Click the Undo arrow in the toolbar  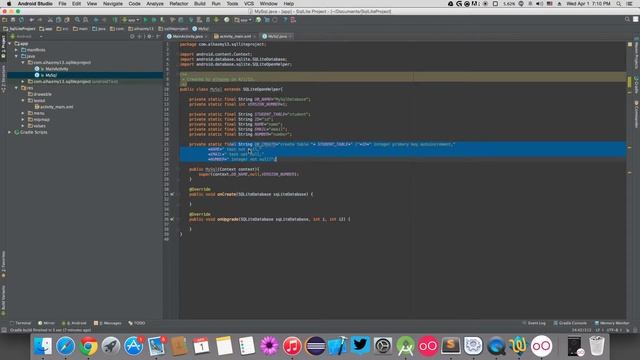31,20
